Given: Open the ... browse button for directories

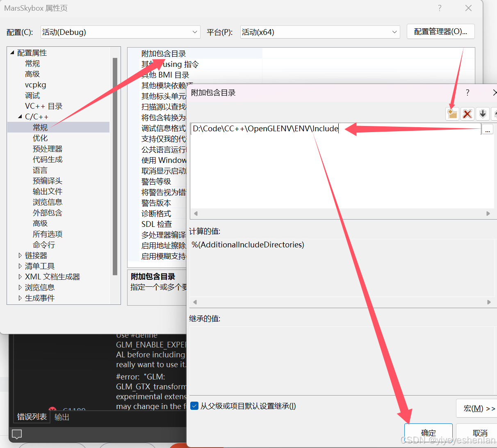Looking at the screenshot, I should 487,129.
